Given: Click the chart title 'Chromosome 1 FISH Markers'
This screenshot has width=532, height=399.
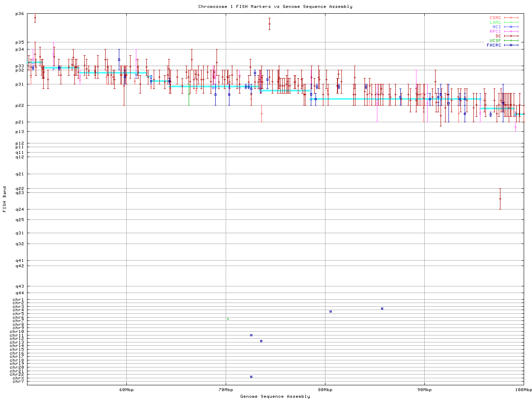Looking at the screenshot, I should 275,7.
